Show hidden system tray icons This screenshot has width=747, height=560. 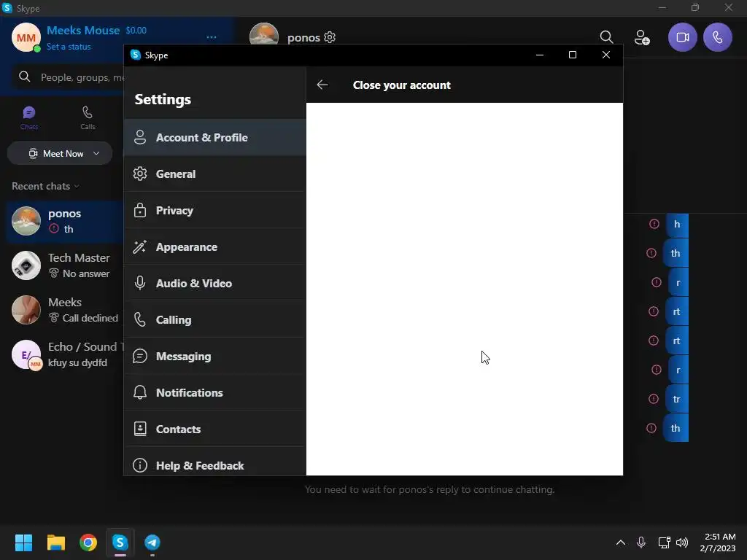(x=620, y=542)
